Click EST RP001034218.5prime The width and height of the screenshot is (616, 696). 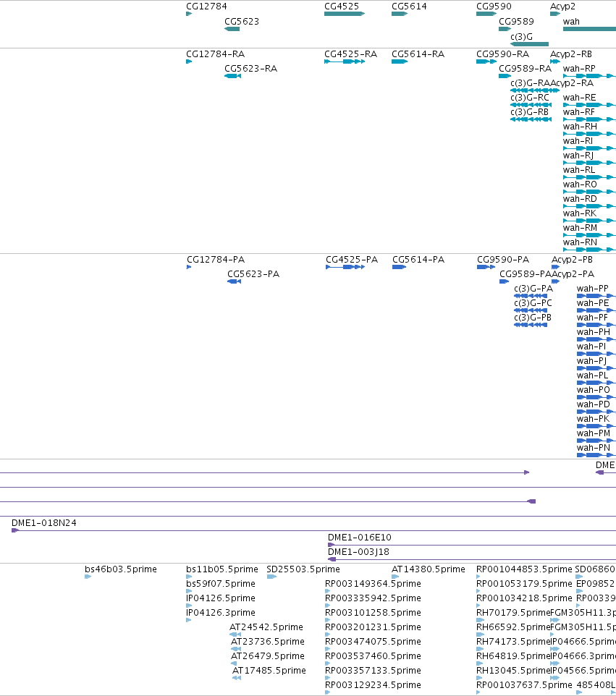pyautogui.click(x=524, y=598)
